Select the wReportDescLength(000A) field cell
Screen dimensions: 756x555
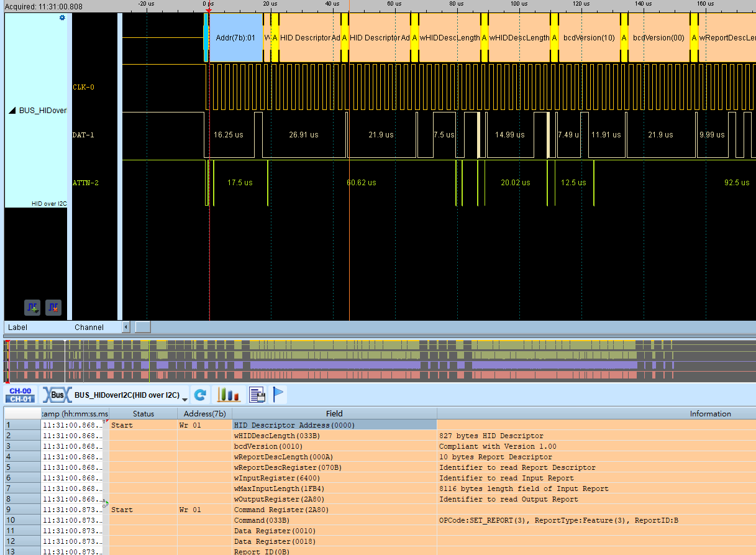pyautogui.click(x=334, y=457)
